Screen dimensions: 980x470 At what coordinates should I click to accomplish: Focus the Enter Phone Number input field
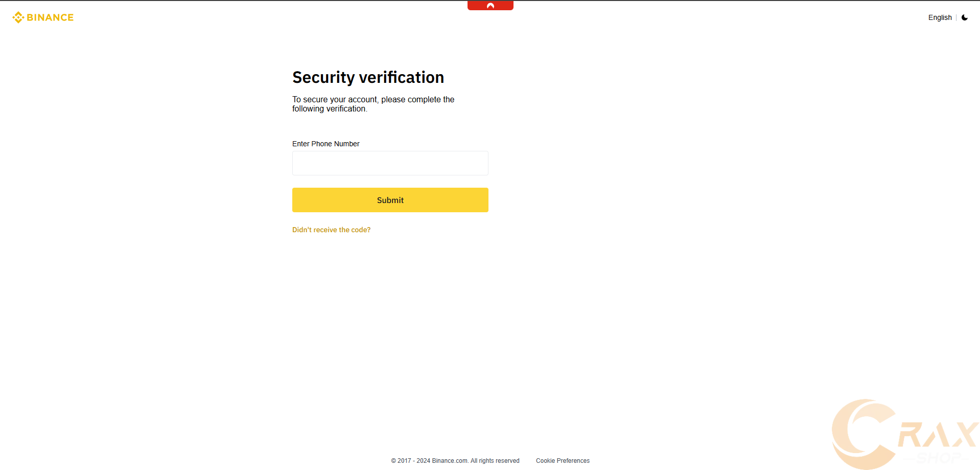pyautogui.click(x=390, y=163)
